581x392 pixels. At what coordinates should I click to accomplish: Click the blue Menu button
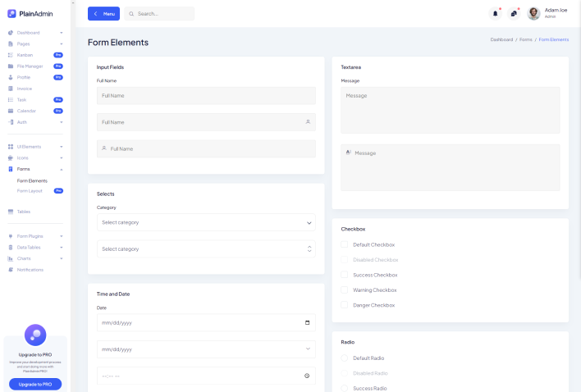click(103, 14)
